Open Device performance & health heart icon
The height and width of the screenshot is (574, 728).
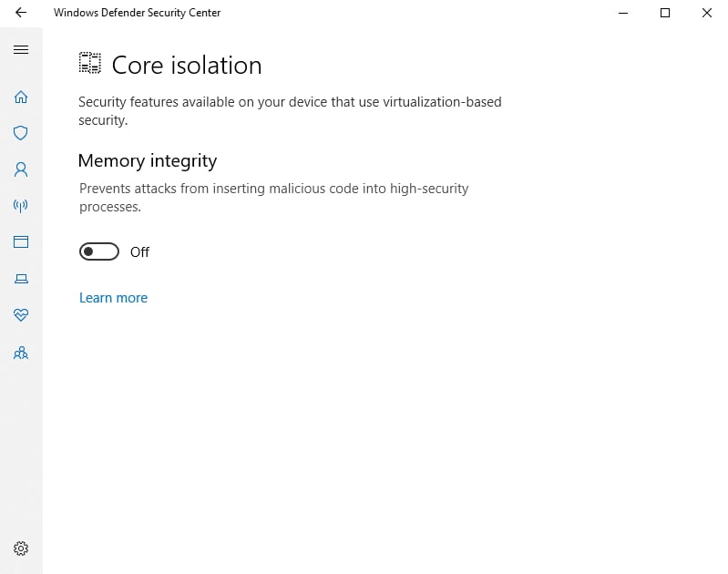coord(21,315)
